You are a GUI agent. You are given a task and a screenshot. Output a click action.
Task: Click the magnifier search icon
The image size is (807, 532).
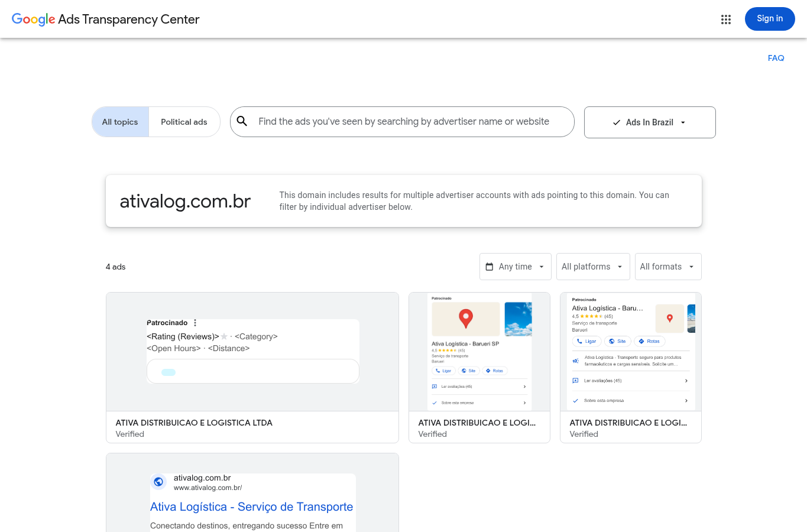242,121
